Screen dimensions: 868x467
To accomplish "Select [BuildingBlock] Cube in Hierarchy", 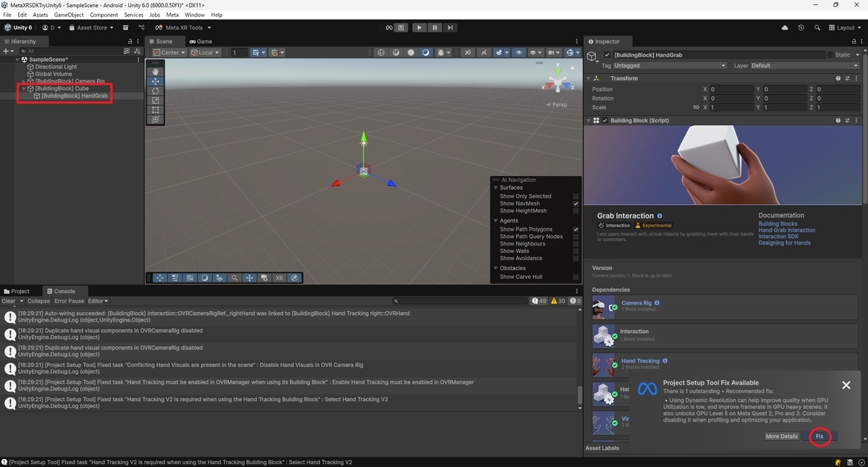I will click(x=61, y=88).
